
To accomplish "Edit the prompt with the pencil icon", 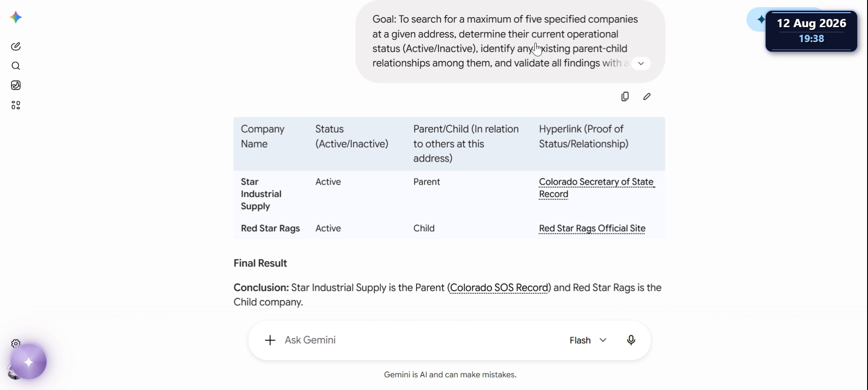I will pos(647,96).
